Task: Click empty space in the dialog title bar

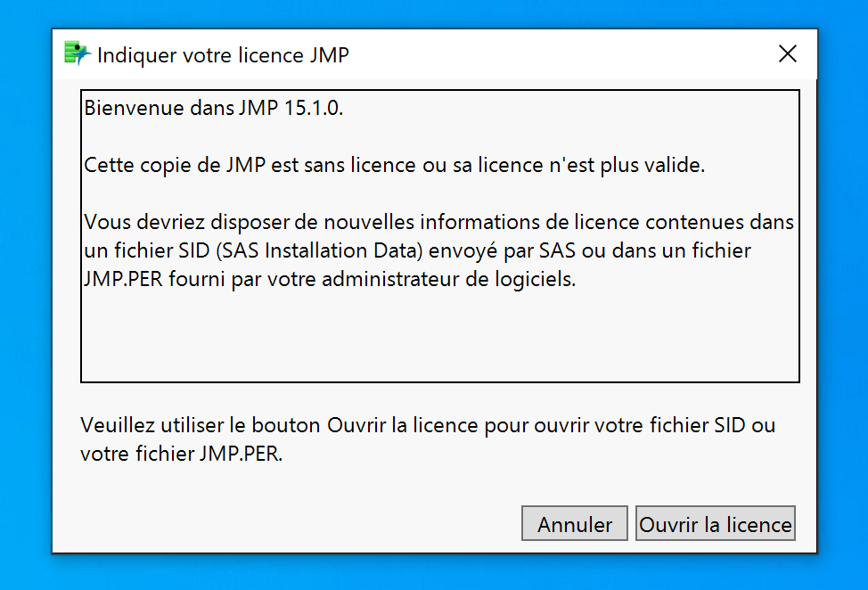Action: tap(553, 54)
